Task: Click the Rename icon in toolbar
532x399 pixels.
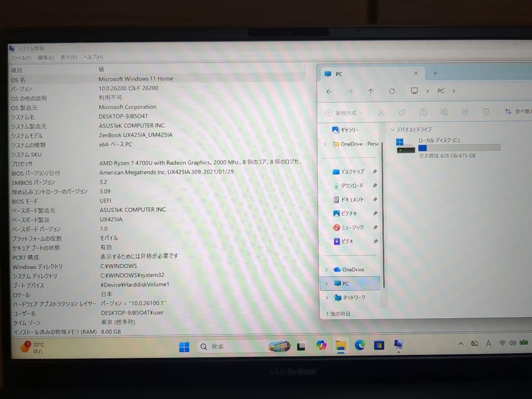Action: [444, 112]
